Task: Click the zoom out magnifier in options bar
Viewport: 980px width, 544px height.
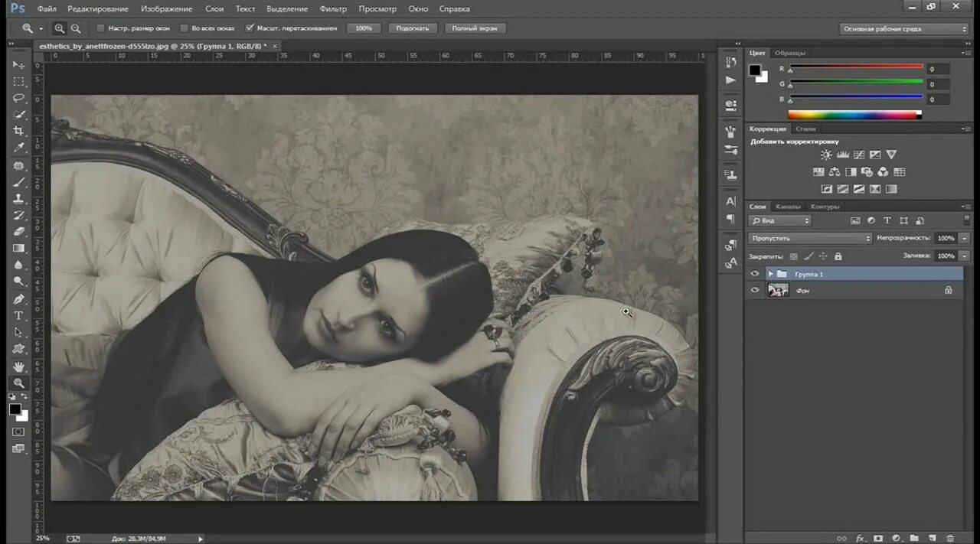Action: pyautogui.click(x=76, y=28)
